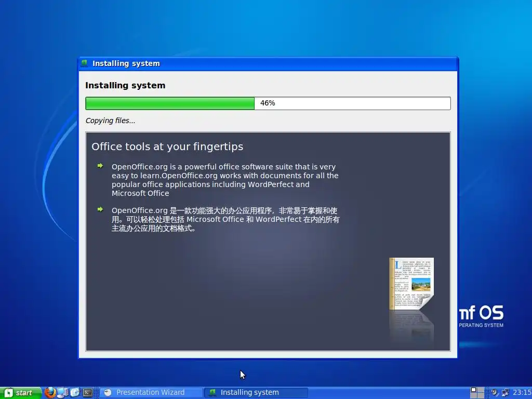Open the start menu
Screen dimensions: 532x399
click(x=21, y=393)
